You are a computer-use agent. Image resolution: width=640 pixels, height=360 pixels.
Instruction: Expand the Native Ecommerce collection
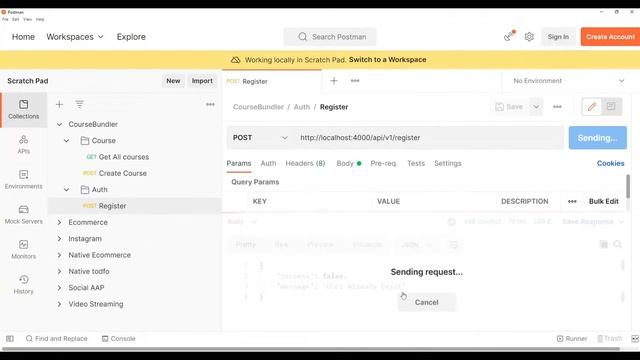[x=60, y=255]
